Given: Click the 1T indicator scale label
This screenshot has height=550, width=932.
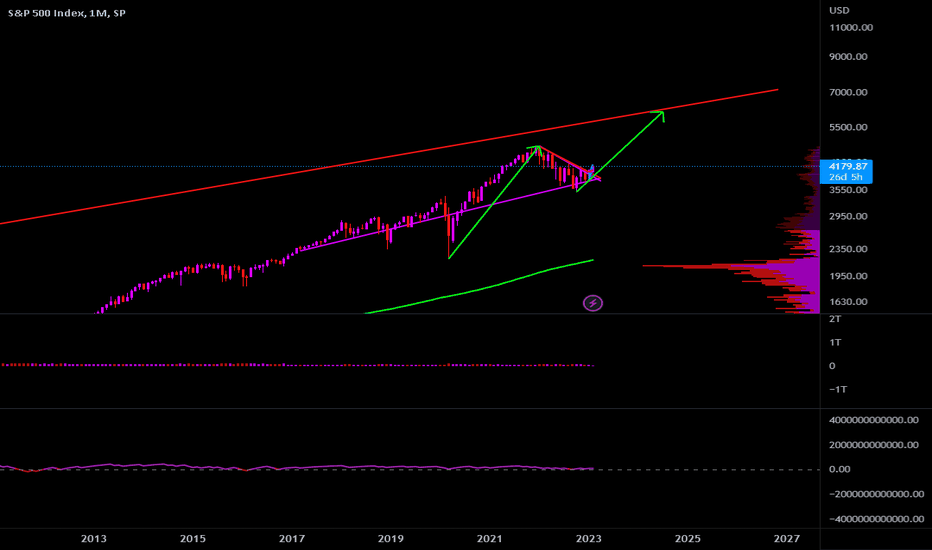Looking at the screenshot, I should (835, 342).
